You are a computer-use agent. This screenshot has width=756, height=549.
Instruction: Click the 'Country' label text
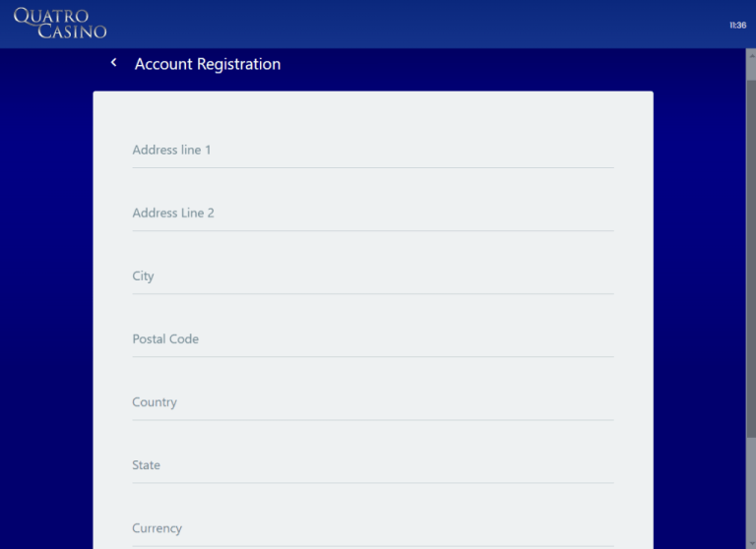(x=155, y=402)
